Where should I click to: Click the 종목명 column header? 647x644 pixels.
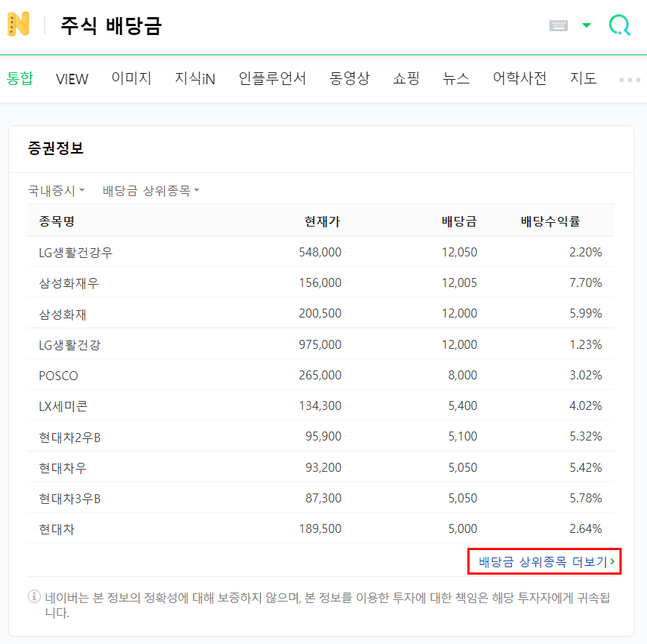(x=57, y=221)
